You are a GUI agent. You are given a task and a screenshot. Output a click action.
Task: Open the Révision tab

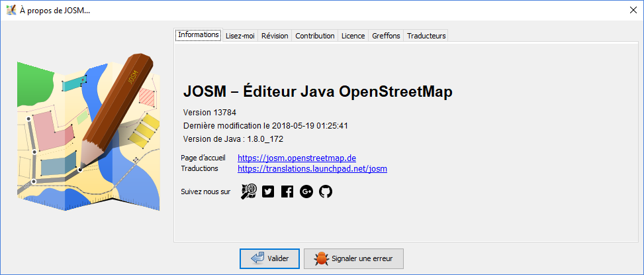[275, 36]
